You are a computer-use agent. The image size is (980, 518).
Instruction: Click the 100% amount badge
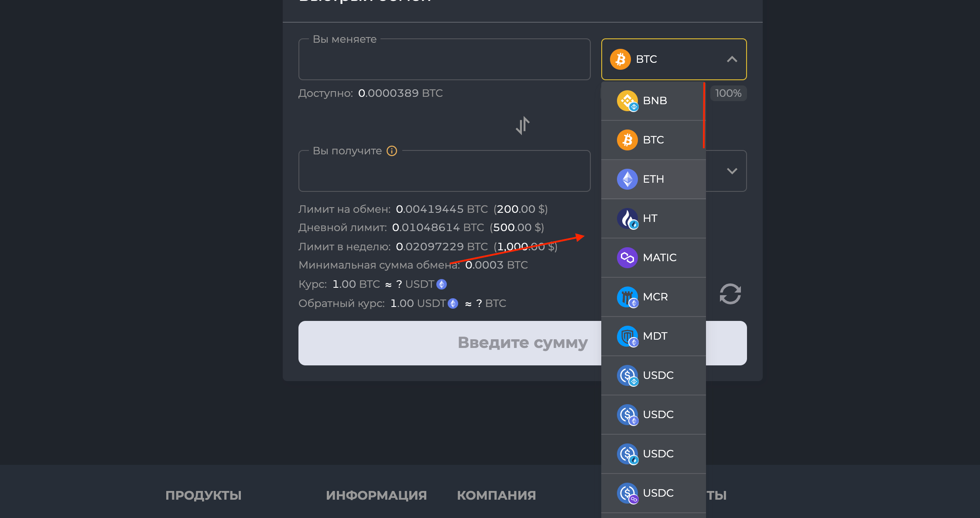pos(728,93)
